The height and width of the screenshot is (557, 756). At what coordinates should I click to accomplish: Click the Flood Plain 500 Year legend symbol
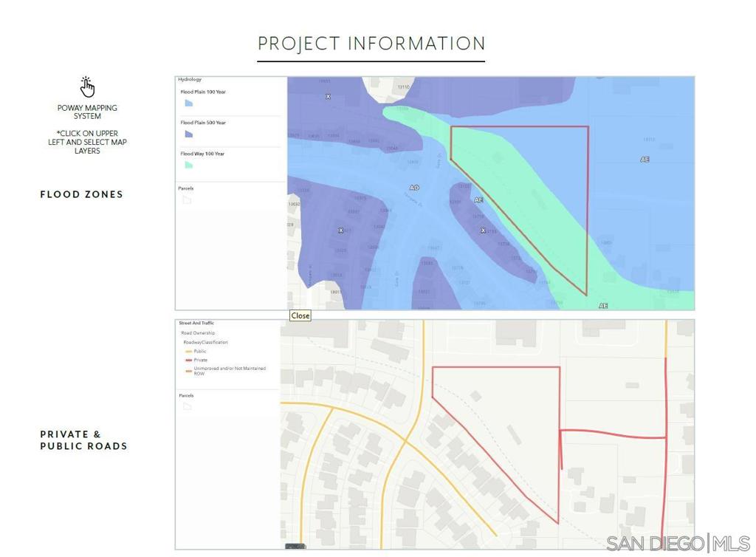click(x=188, y=134)
